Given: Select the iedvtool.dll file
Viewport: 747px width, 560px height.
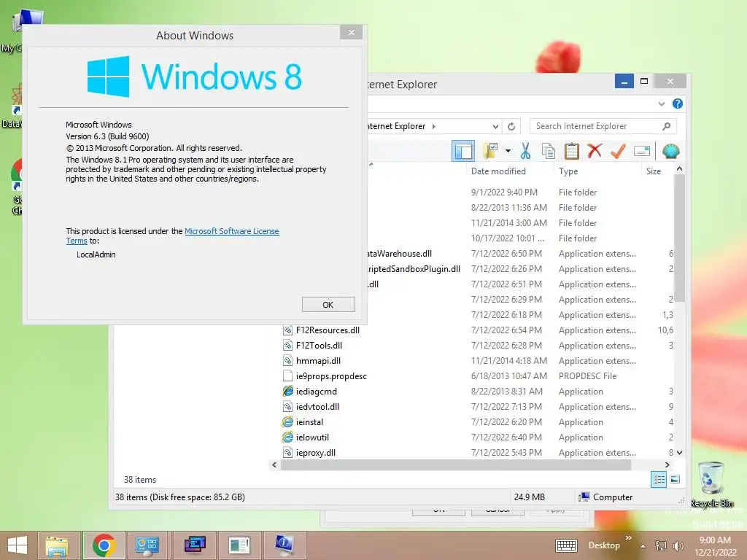Looking at the screenshot, I should [x=317, y=407].
